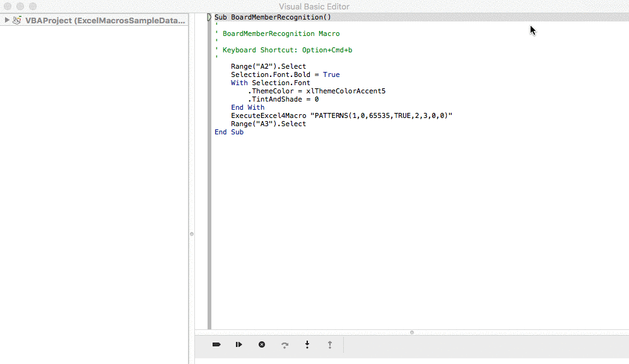
Task: Click the horizontal splitter handle above the debug toolbar
Action: coord(411,332)
